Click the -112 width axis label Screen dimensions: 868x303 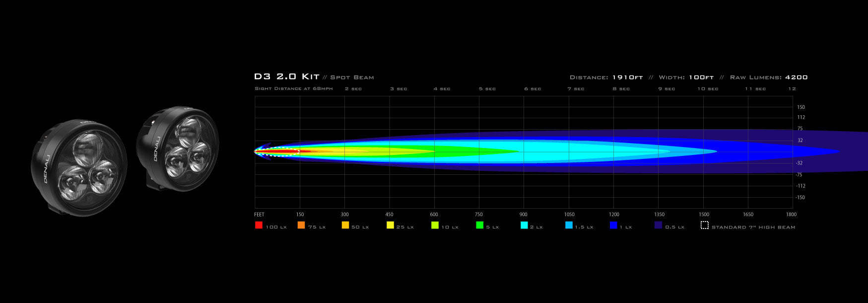[x=800, y=186]
